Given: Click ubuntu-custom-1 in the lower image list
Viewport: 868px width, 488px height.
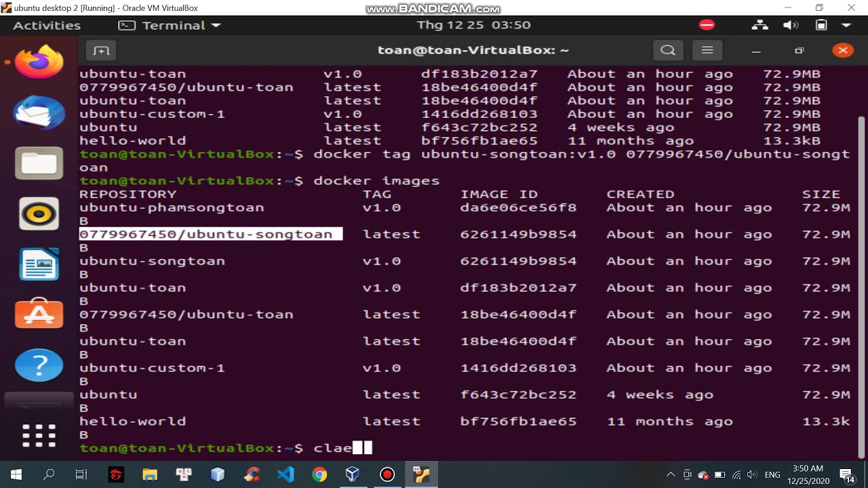Looking at the screenshot, I should [x=152, y=367].
